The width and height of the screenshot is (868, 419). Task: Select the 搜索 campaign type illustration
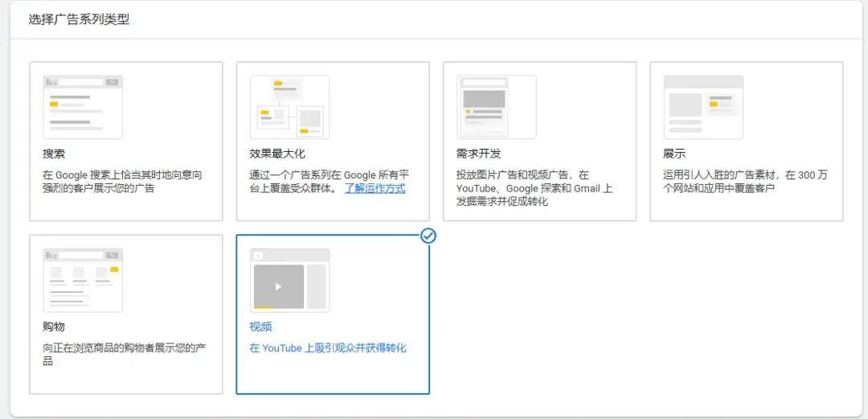pyautogui.click(x=83, y=107)
